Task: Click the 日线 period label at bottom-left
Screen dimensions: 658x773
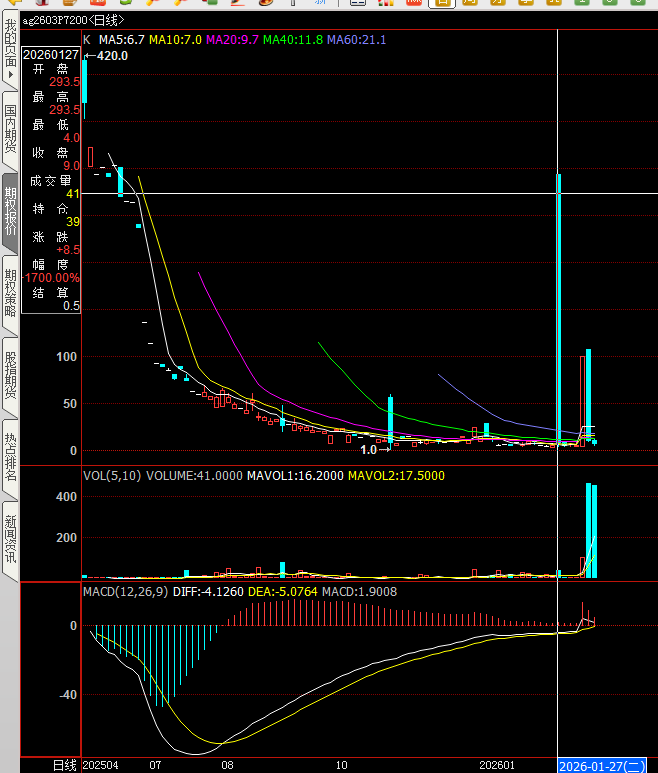Action: tap(64, 765)
